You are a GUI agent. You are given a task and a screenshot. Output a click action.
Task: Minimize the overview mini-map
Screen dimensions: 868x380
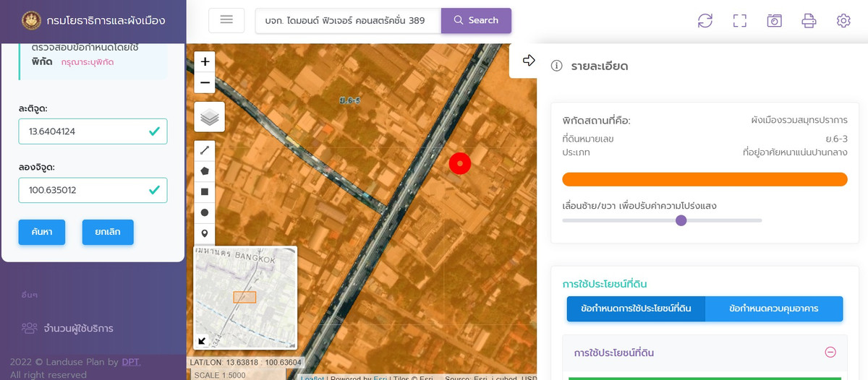point(202,341)
